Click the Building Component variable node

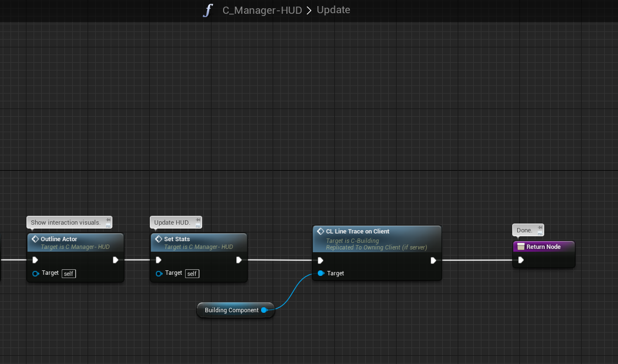[x=231, y=311]
